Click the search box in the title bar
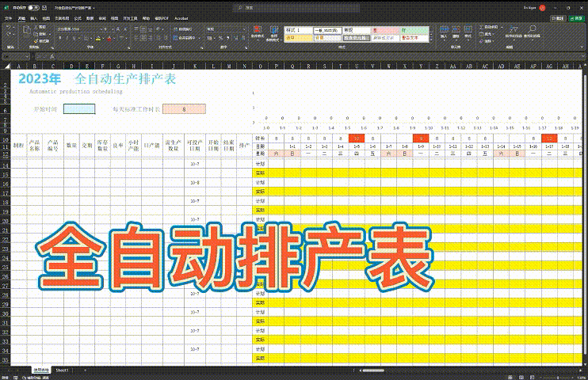The height and width of the screenshot is (380, 588). point(296,7)
